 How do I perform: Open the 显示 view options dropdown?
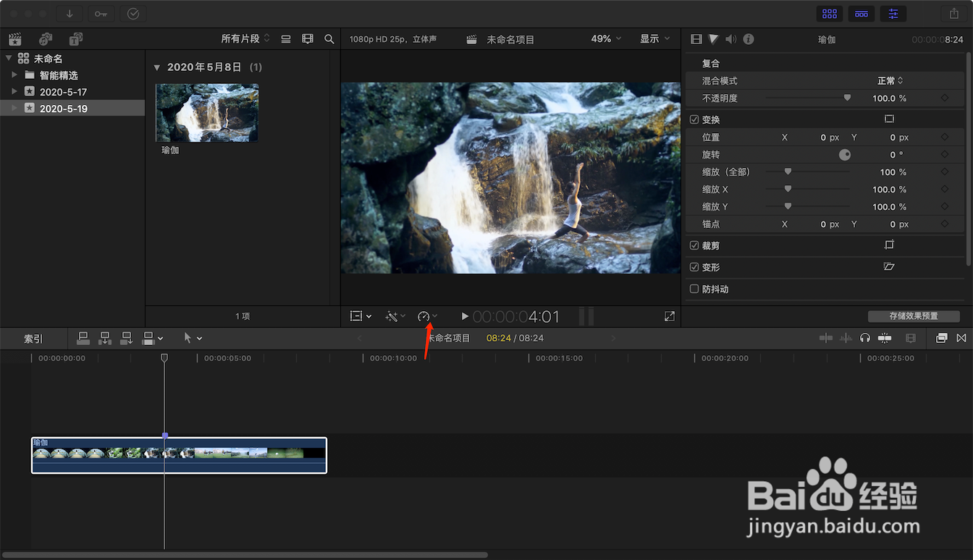point(655,39)
